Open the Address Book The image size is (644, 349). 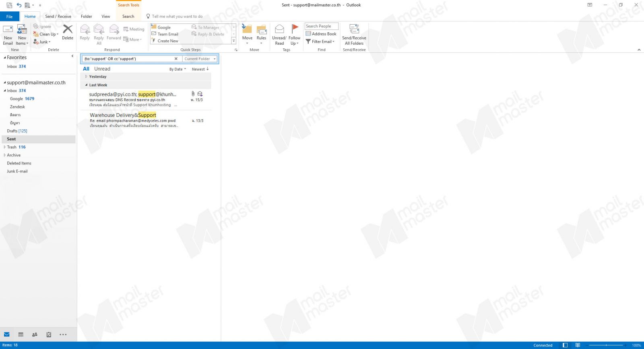(321, 34)
